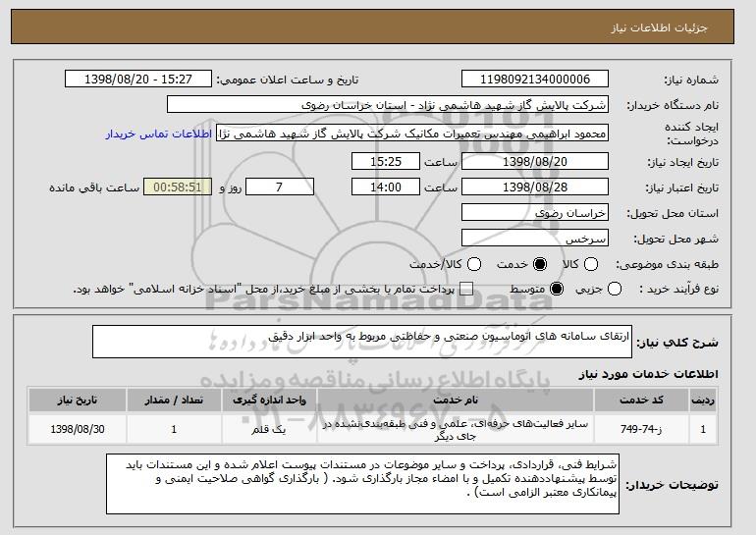This screenshot has width=756, height=535.
Task: Select the کالا radio button
Action: tap(591, 264)
